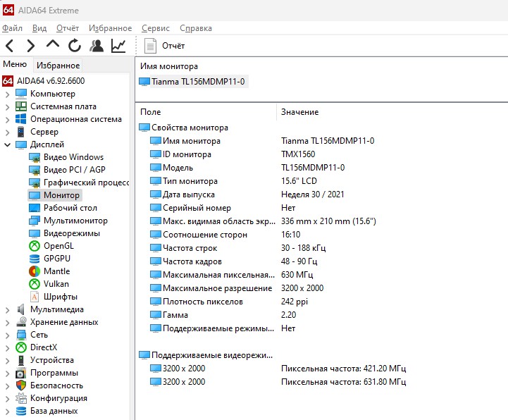Click the Back navigation arrow
Screen dimensions: 508x420
click(10, 46)
